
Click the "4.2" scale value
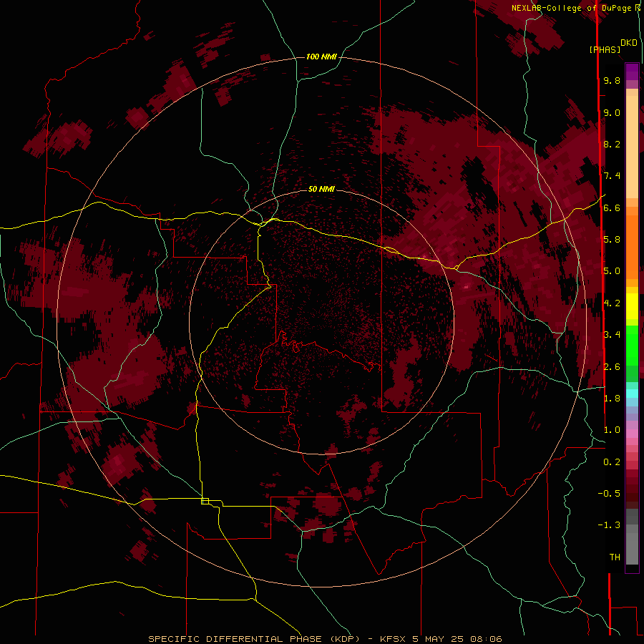pos(612,303)
